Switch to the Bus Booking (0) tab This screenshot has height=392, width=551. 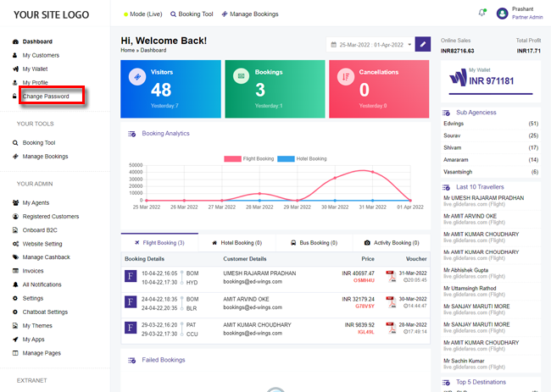tap(314, 242)
